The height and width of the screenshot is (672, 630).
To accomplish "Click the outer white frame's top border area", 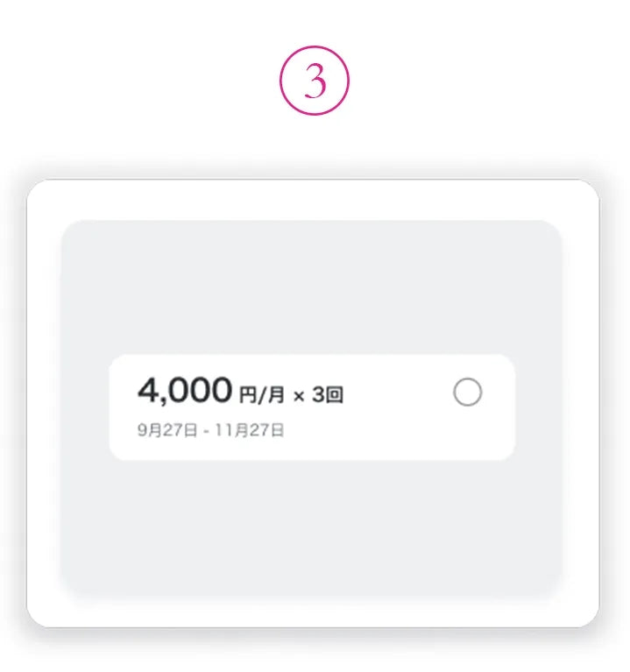I will pos(311,200).
